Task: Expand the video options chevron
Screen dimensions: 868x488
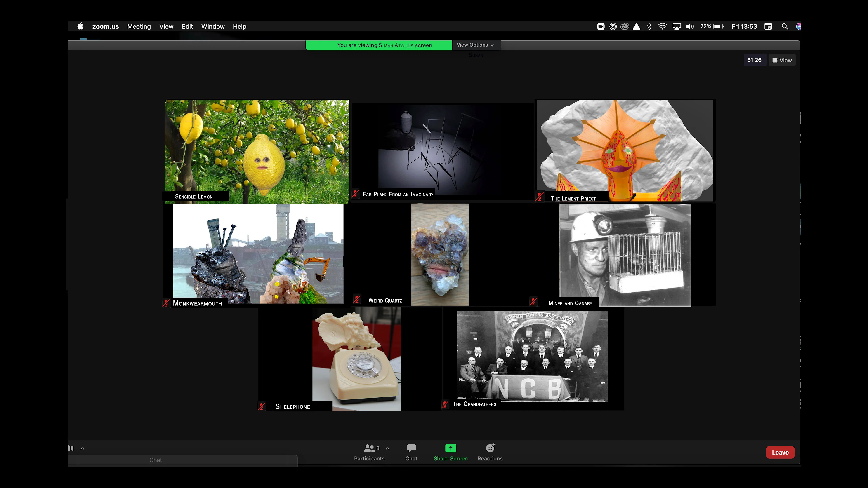Action: [82, 449]
